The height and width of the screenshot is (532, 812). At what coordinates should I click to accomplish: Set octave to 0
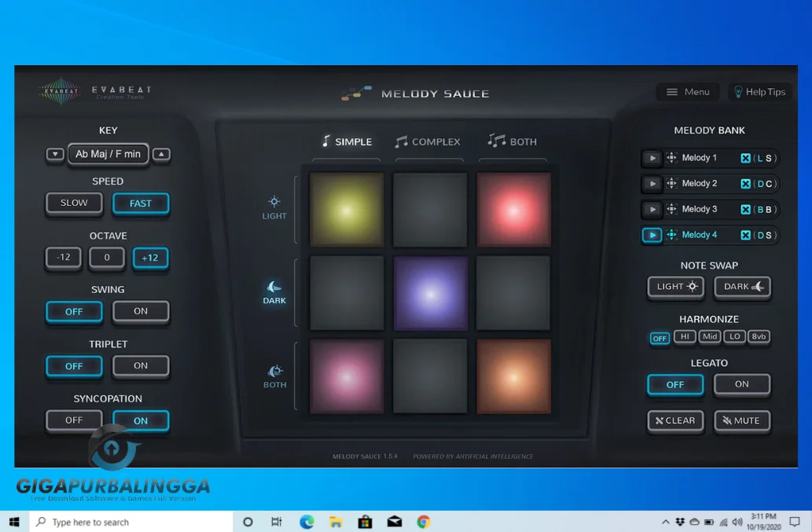(107, 257)
